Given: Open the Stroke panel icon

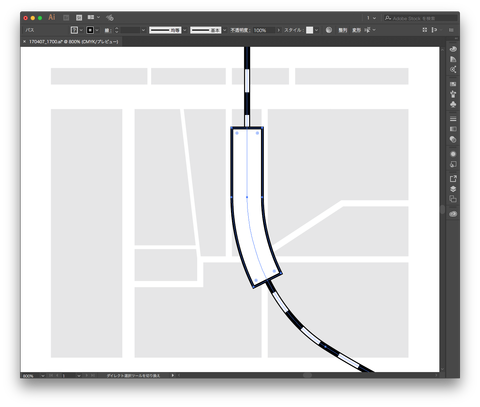Looking at the screenshot, I should coord(453,119).
